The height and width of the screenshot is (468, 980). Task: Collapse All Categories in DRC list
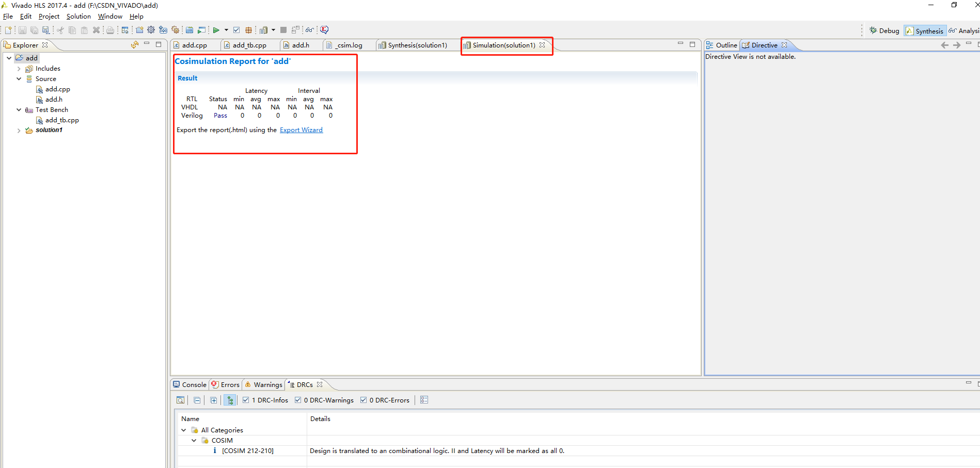(x=183, y=430)
